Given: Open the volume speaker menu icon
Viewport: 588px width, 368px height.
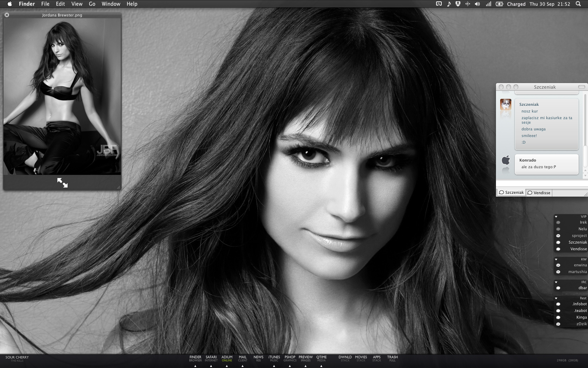Looking at the screenshot, I should [x=477, y=4].
